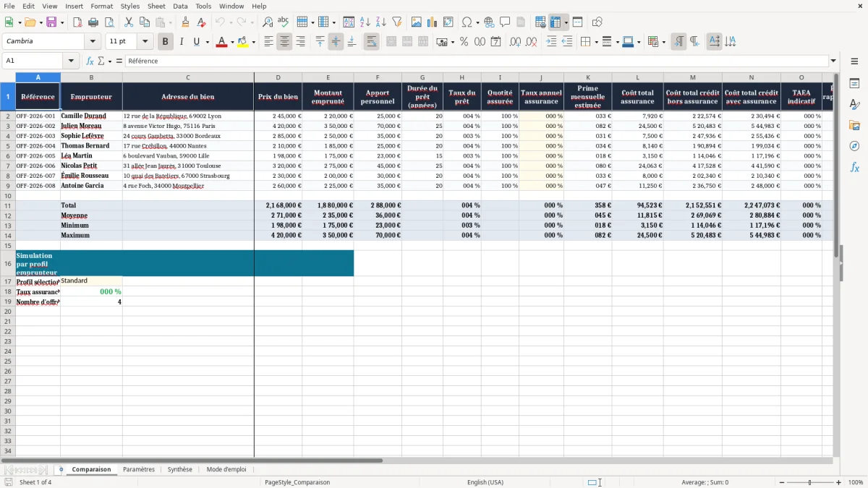Toggle Bold formatting button

(x=165, y=42)
